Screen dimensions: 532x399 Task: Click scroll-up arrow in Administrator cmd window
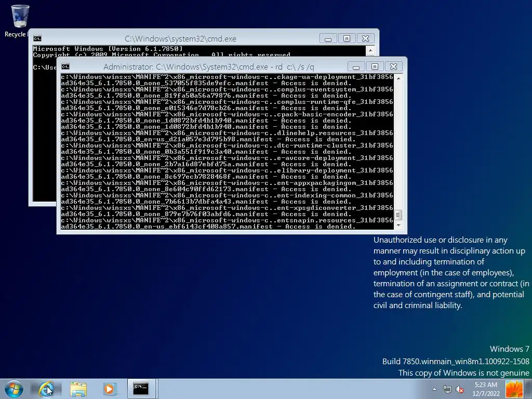[x=398, y=78]
